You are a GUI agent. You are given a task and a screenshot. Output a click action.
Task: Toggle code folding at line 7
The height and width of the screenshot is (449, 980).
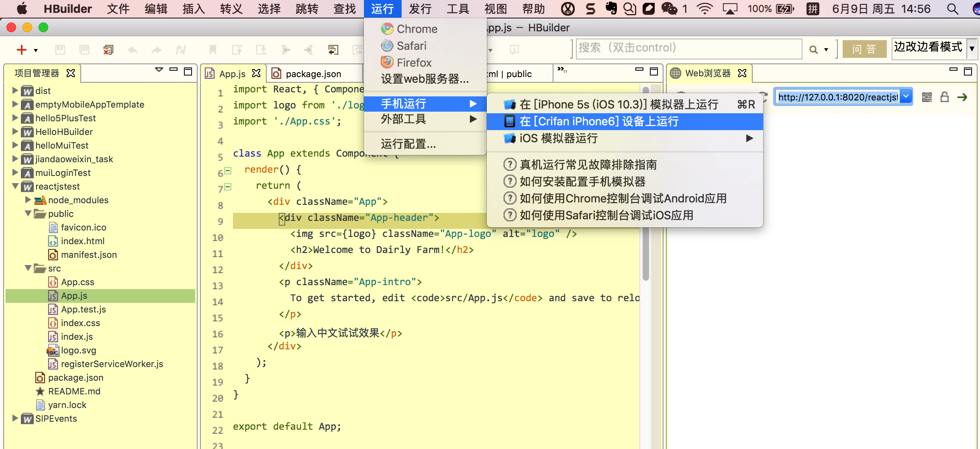(228, 187)
